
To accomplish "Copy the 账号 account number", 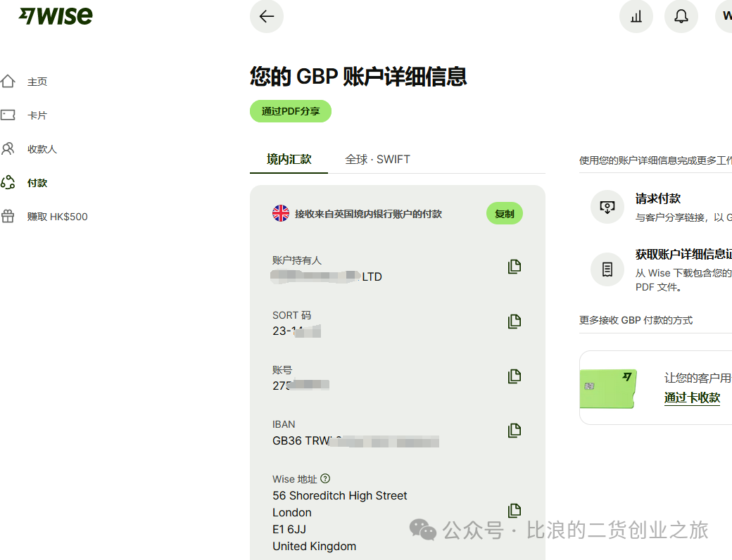I will [514, 376].
